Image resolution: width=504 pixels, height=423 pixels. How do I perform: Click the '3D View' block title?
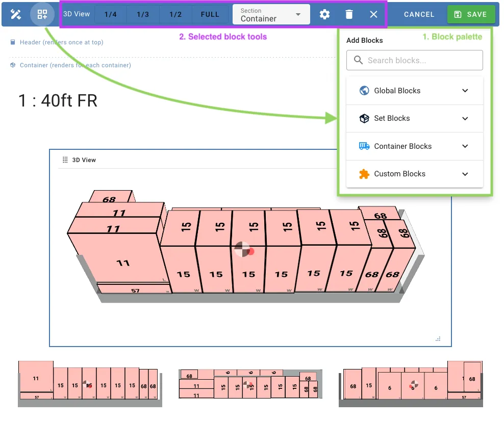(84, 160)
